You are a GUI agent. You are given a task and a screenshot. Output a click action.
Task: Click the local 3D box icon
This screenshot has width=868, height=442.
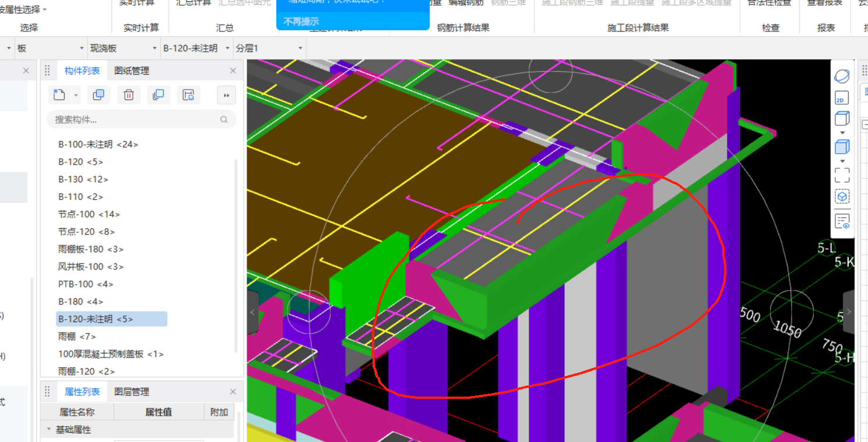point(842,196)
